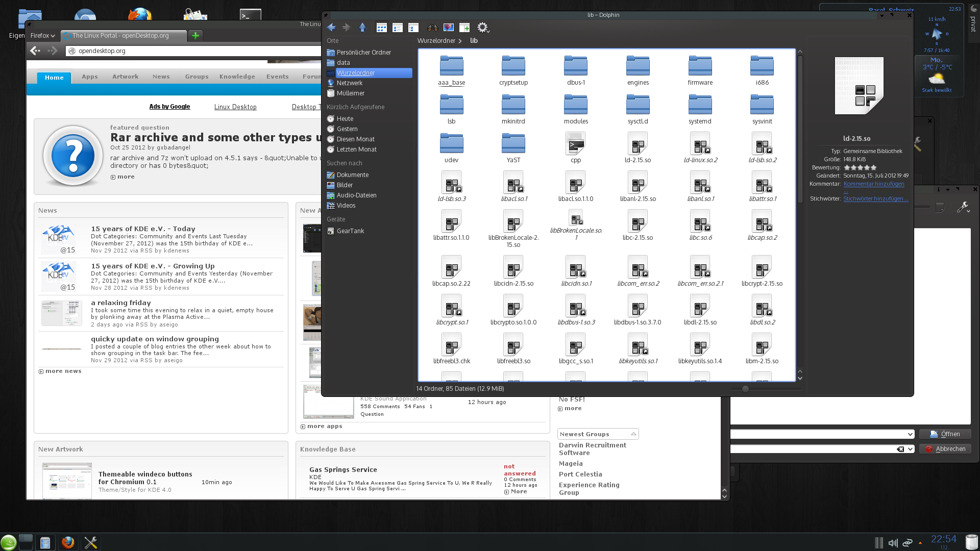Select the libm-2.15.so file icon

tap(762, 344)
